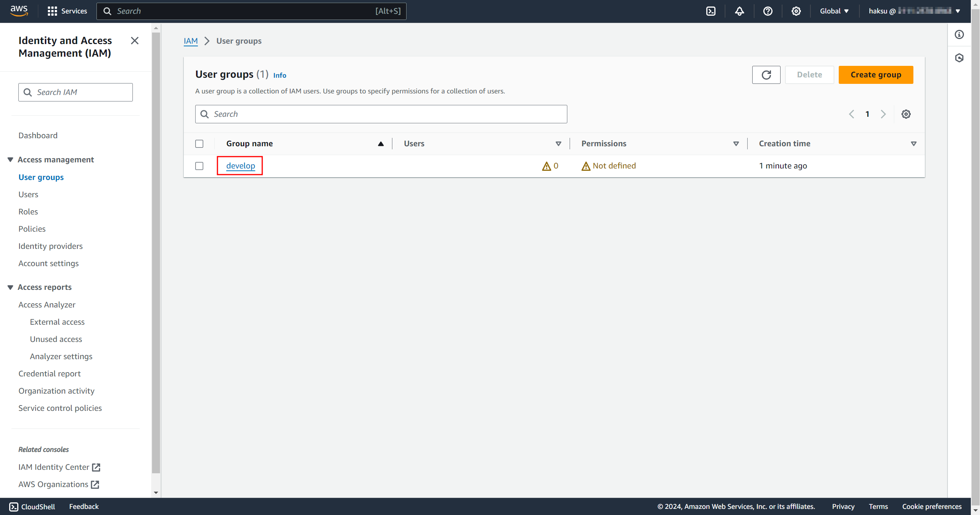Check the develop group row checkbox
This screenshot has width=980, height=515.
(199, 166)
